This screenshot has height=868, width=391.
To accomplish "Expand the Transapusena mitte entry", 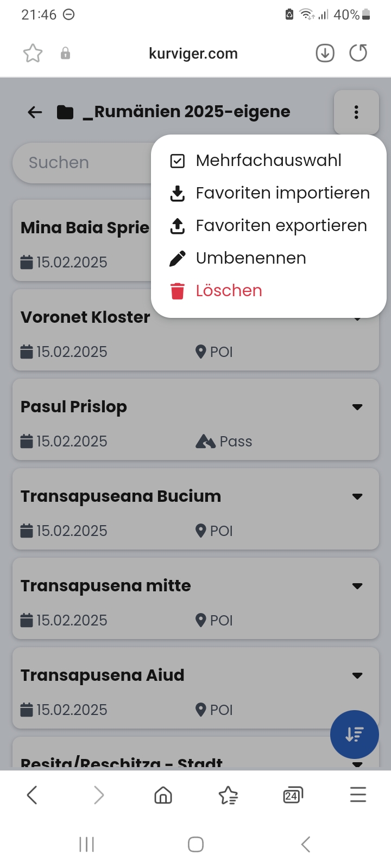I will pyautogui.click(x=357, y=586).
